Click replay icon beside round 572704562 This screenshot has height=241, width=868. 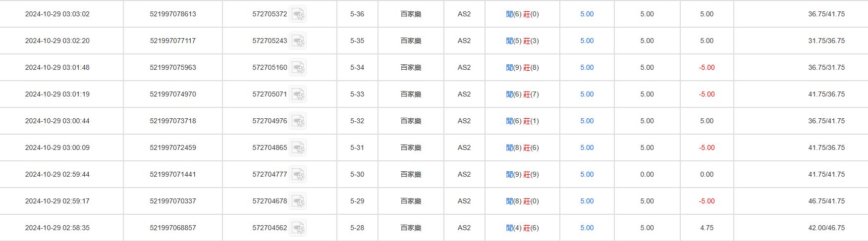(298, 228)
